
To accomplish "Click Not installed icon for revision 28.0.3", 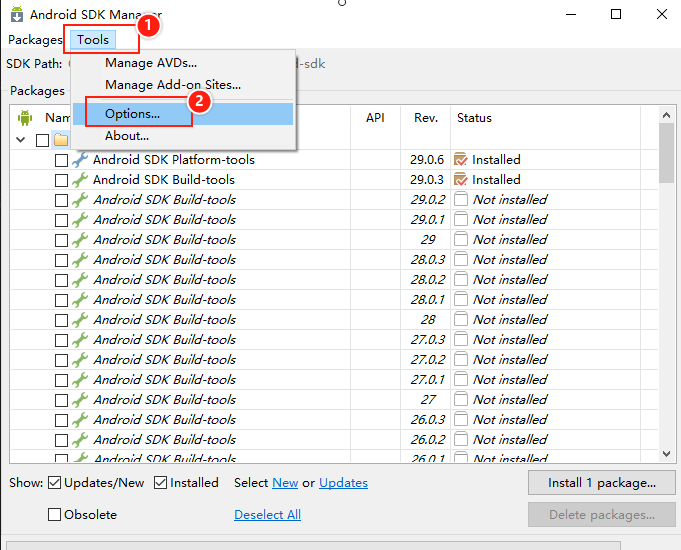I will coord(461,259).
